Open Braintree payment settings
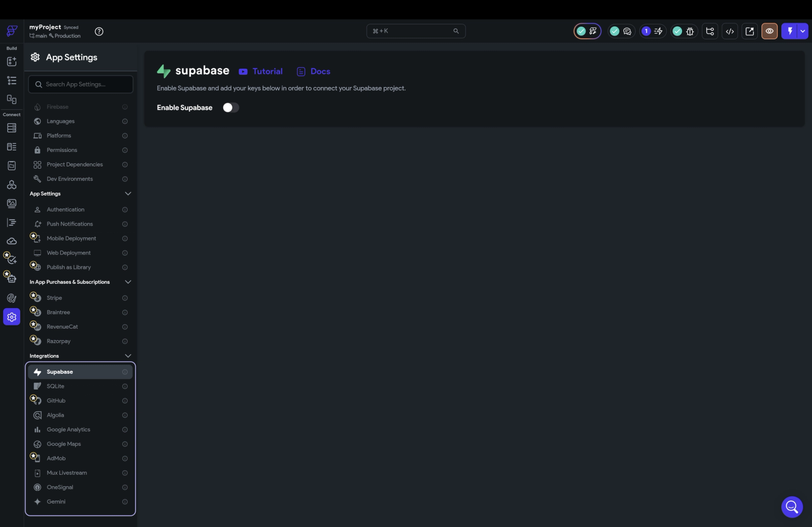The height and width of the screenshot is (527, 812). (80, 312)
